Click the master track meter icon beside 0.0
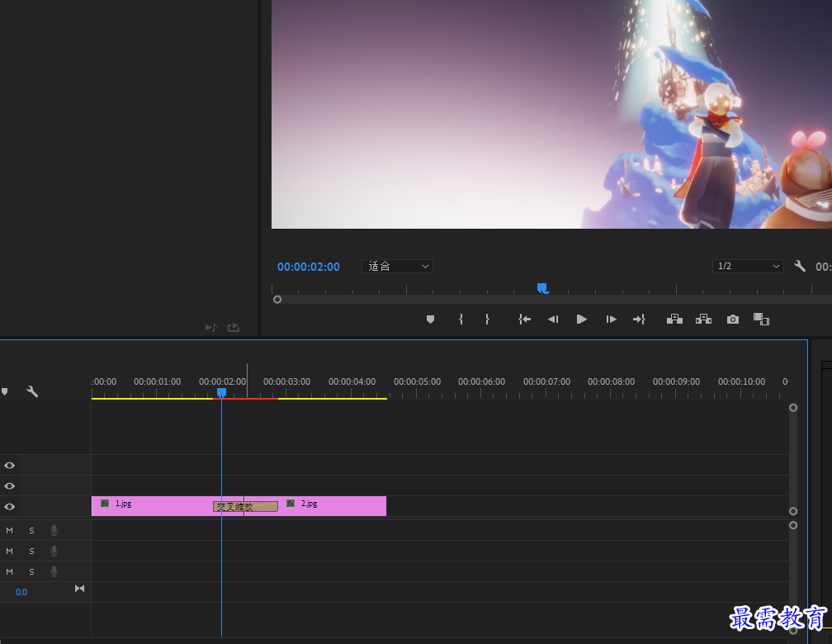The width and height of the screenshot is (832, 644). (79, 588)
